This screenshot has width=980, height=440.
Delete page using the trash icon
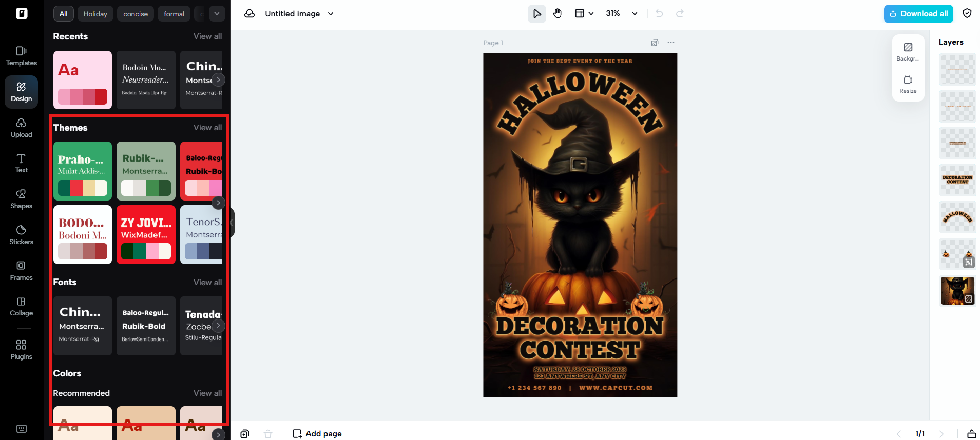click(268, 434)
